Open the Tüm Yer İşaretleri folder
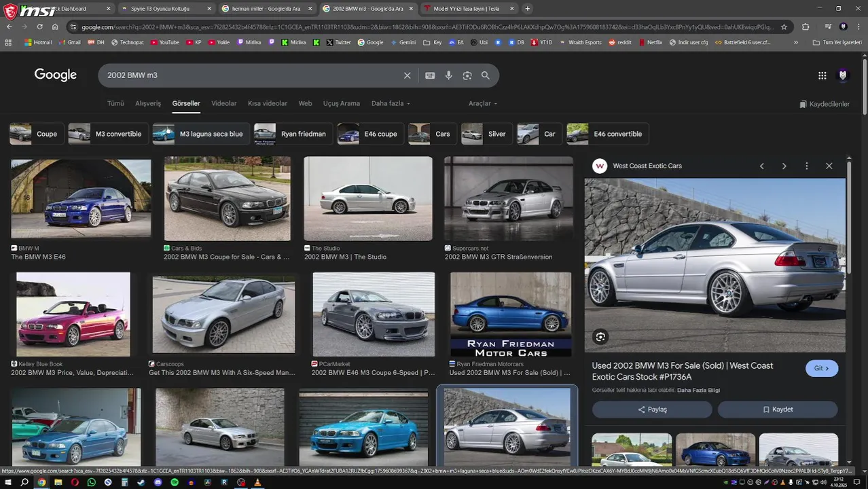 [x=837, y=42]
